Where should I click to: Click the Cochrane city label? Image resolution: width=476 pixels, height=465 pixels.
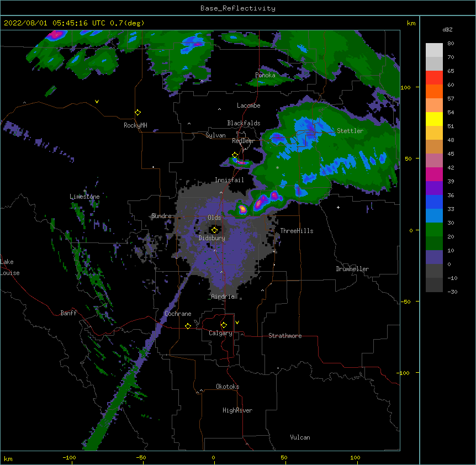(178, 314)
